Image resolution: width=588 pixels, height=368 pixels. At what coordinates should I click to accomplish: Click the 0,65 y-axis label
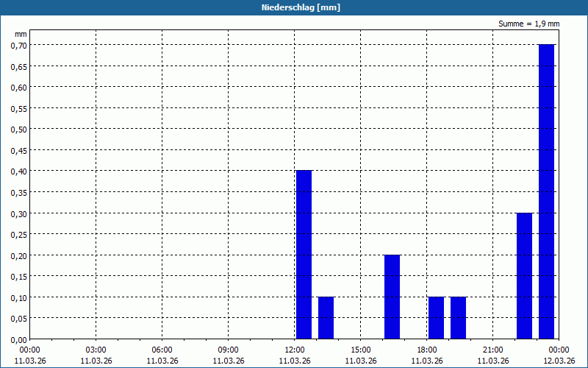click(19, 67)
